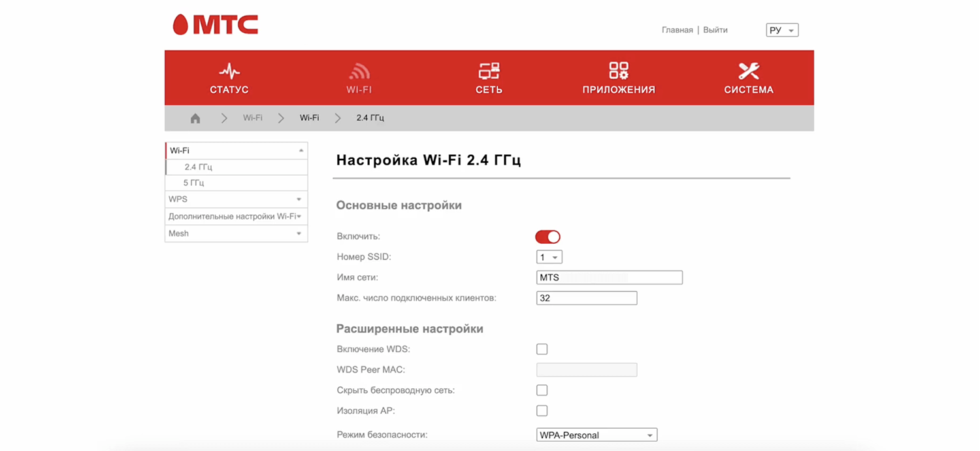Click the MTS logo
This screenshot has width=980, height=451.
click(x=216, y=25)
